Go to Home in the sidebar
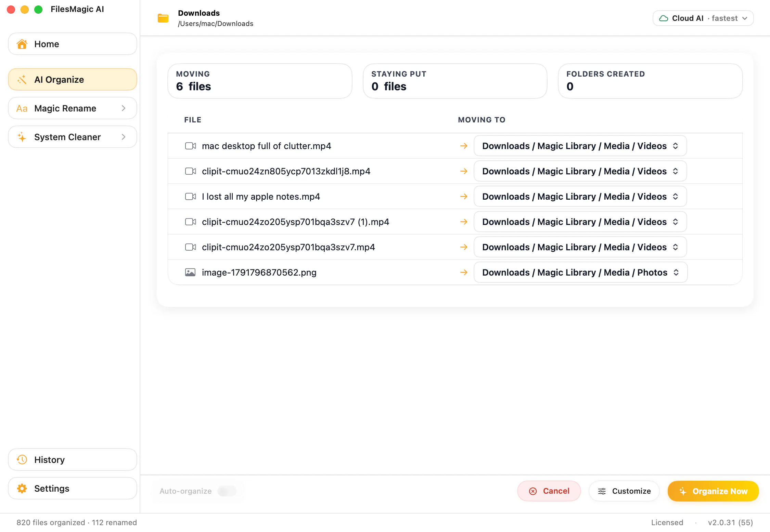The height and width of the screenshot is (532, 770). click(73, 44)
